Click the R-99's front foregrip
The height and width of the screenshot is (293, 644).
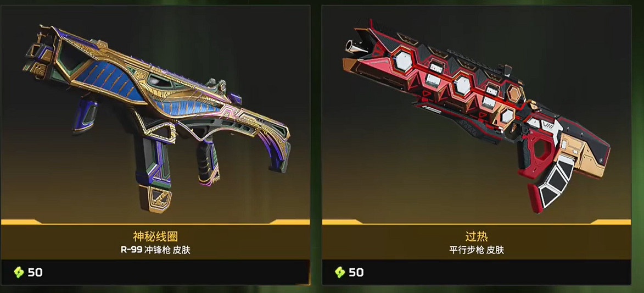[x=208, y=163]
